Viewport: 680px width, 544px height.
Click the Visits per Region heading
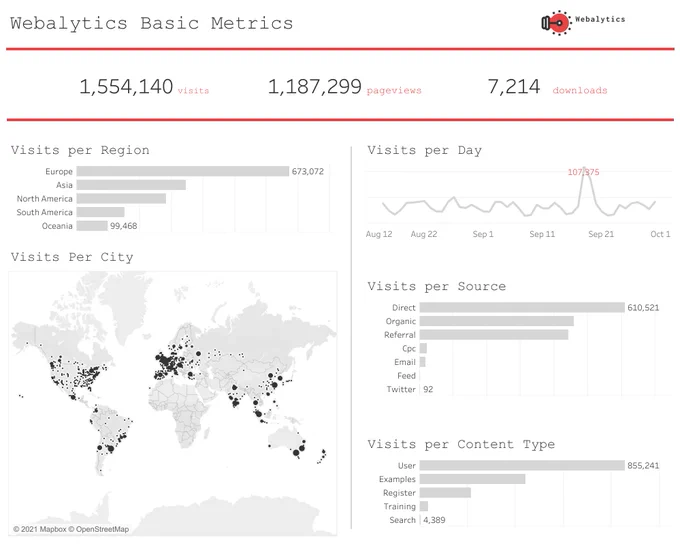point(80,150)
